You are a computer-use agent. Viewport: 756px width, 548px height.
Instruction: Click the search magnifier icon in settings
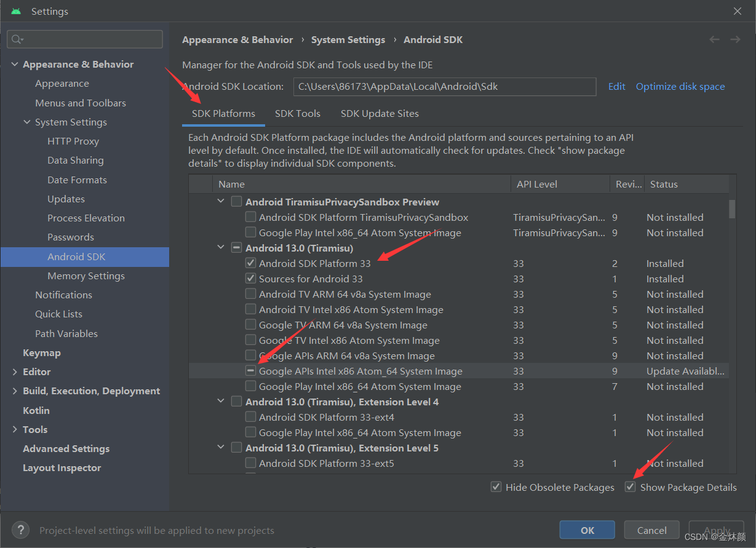point(17,39)
